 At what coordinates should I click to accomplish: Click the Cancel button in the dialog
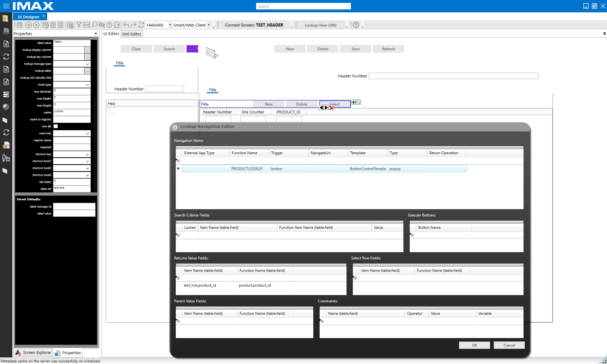509,345
